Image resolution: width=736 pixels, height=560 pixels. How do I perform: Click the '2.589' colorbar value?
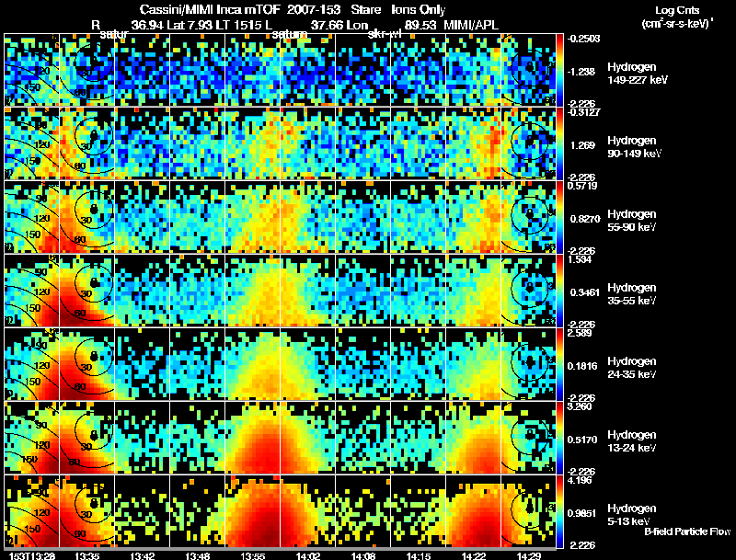[x=580, y=333]
